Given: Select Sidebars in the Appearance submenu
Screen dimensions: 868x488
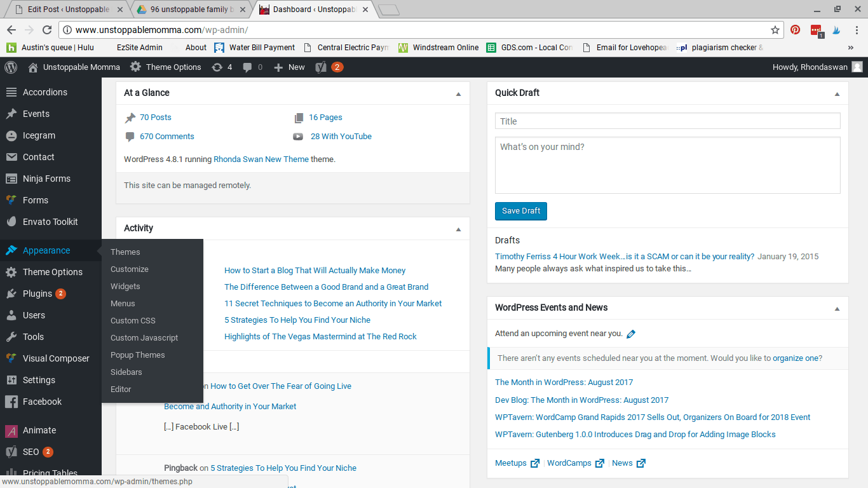Looking at the screenshot, I should click(x=126, y=372).
